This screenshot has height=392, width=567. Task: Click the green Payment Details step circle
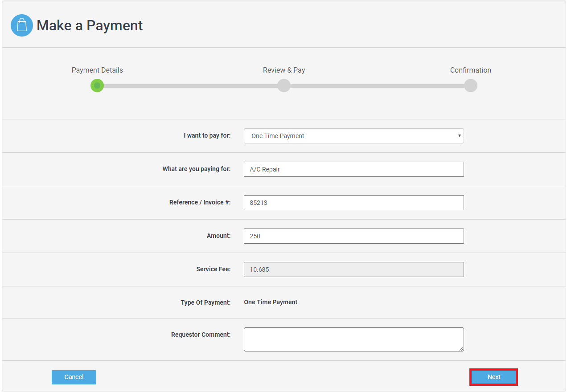pyautogui.click(x=97, y=86)
